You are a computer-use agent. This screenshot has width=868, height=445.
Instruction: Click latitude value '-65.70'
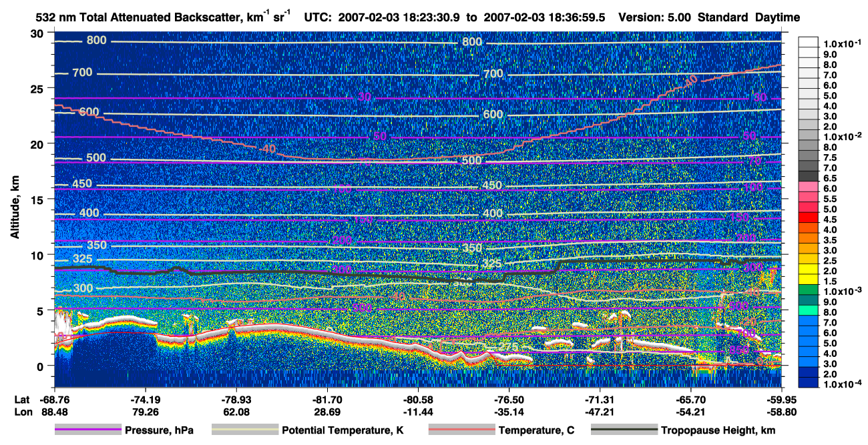690,400
